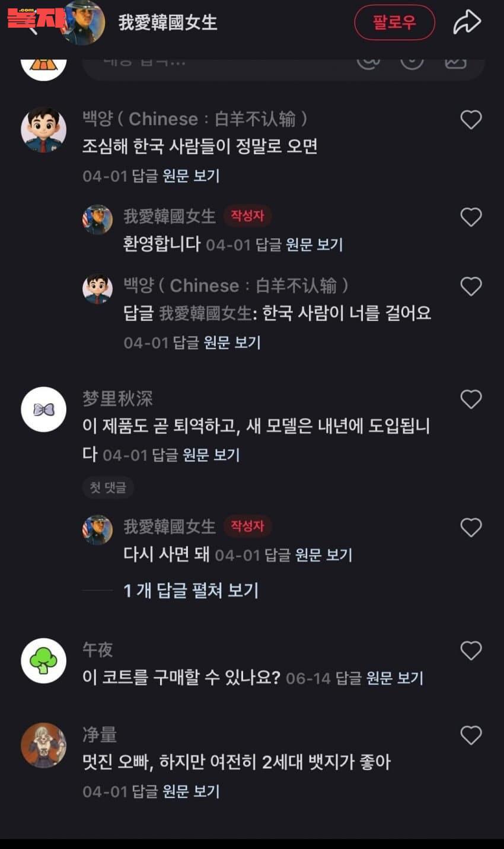Show original text of 午夜's comment
Viewport: 504px width, 849px height.
395,678
